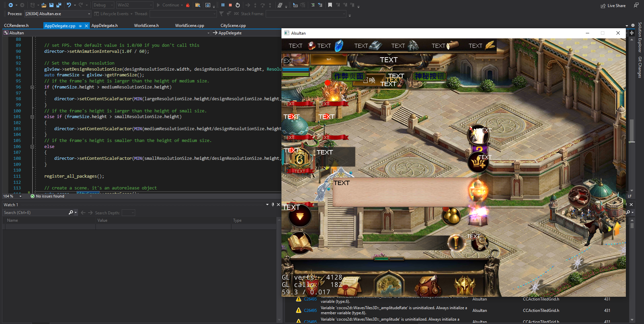Open the spell book game icon
The height and width of the screenshot is (324, 644).
click(x=299, y=243)
